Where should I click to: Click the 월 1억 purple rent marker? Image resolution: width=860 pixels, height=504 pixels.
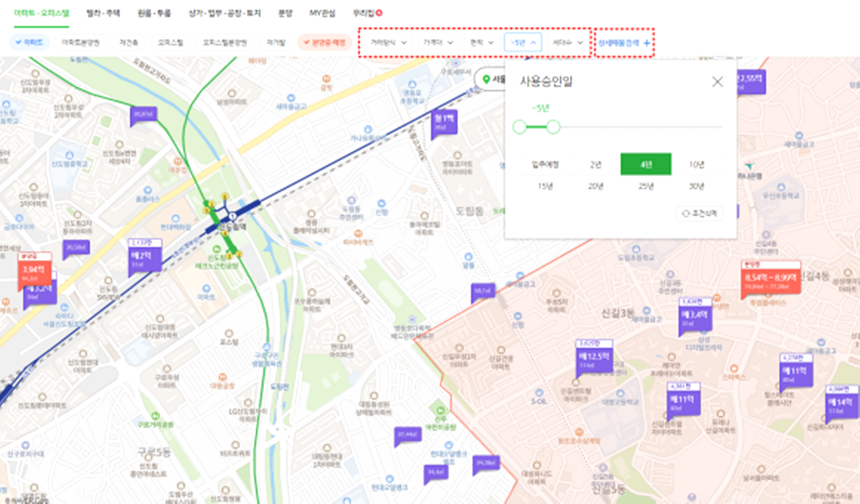pyautogui.click(x=444, y=121)
